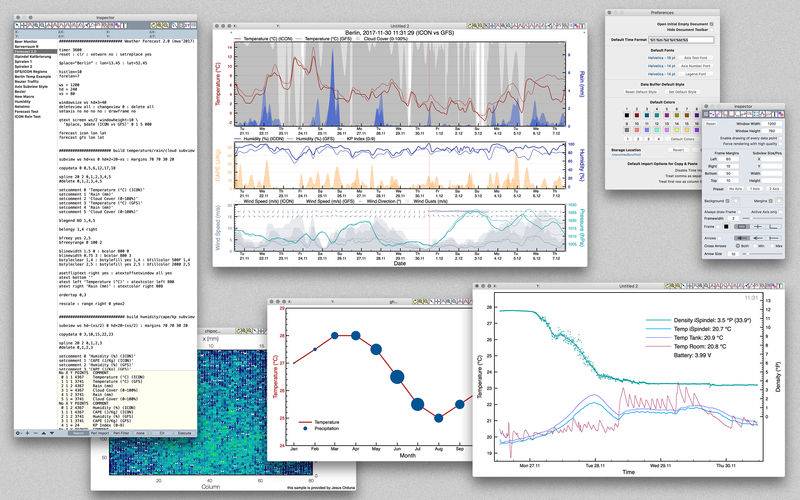This screenshot has height=500, width=800.
Task: Select 'GFS/ICON Regions' macro
Action: (x=31, y=71)
